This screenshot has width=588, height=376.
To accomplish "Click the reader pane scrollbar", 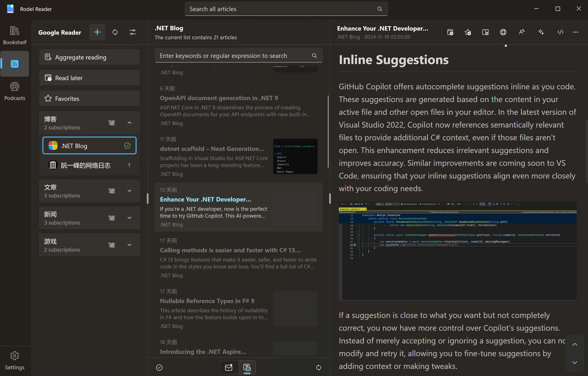I will [587, 151].
